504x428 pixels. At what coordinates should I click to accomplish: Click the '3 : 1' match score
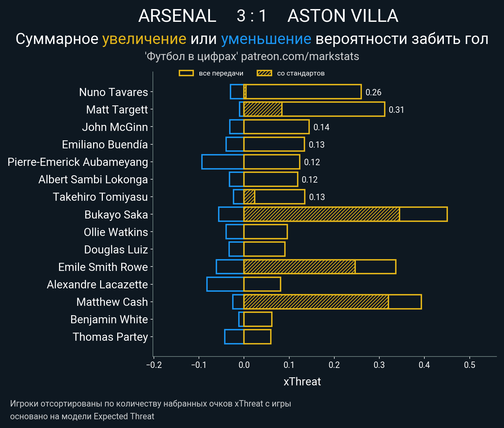[x=251, y=16]
